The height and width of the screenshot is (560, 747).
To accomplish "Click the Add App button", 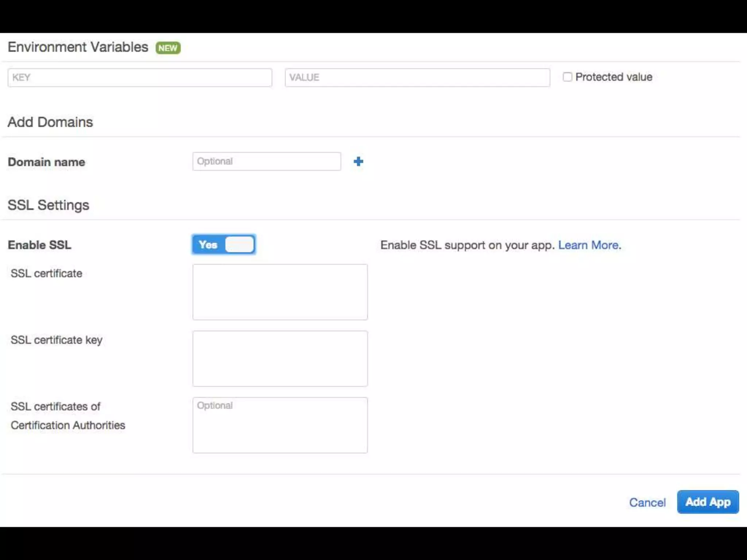I will [708, 502].
